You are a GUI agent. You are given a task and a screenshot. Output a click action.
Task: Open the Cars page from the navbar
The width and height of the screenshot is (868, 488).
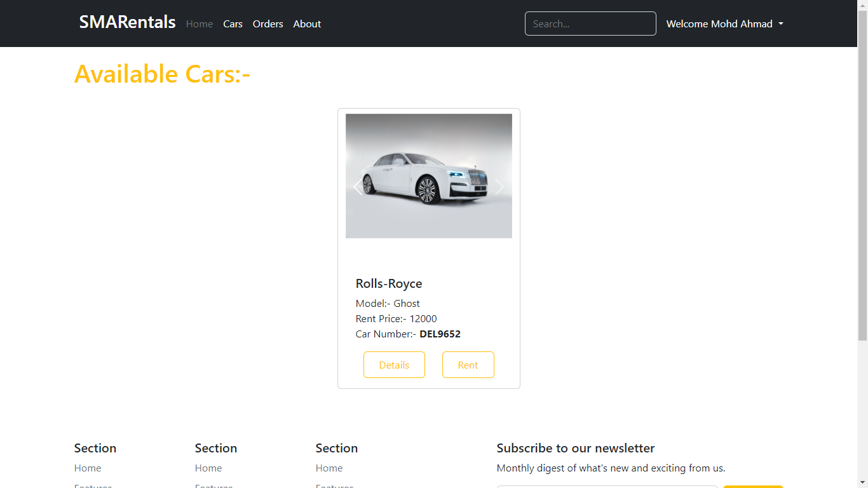click(x=233, y=24)
